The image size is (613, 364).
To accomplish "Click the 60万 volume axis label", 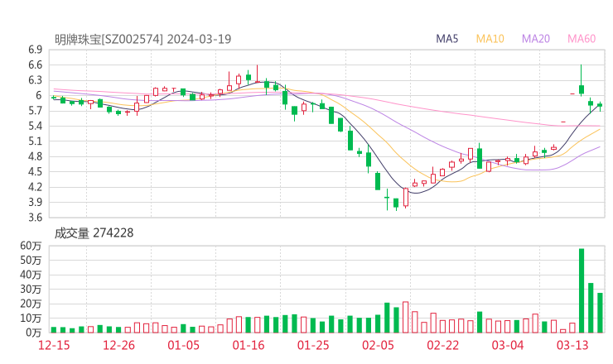I will pos(31,246).
